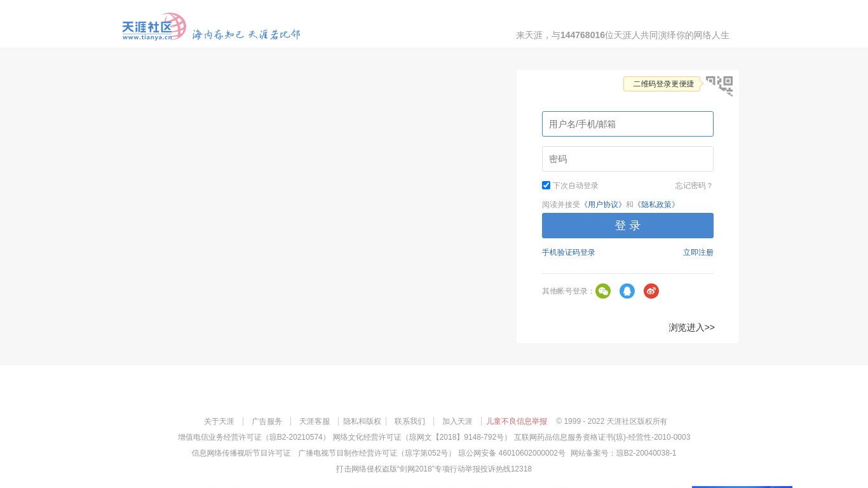Click 立即注册 to register

[698, 252]
